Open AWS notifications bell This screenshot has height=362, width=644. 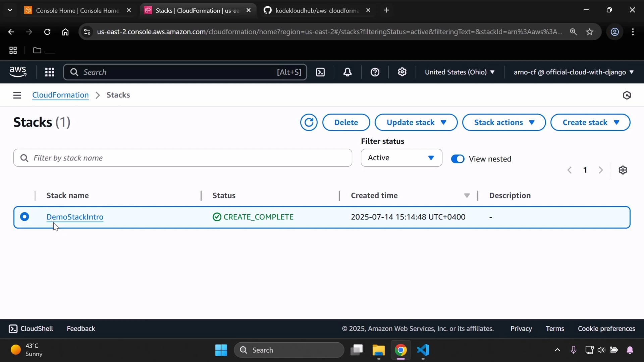coord(347,72)
